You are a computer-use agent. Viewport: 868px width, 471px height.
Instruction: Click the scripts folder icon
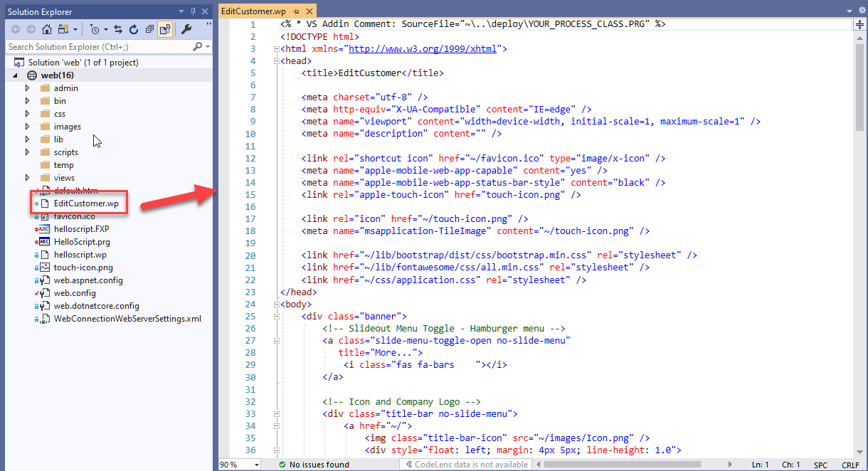tap(45, 152)
